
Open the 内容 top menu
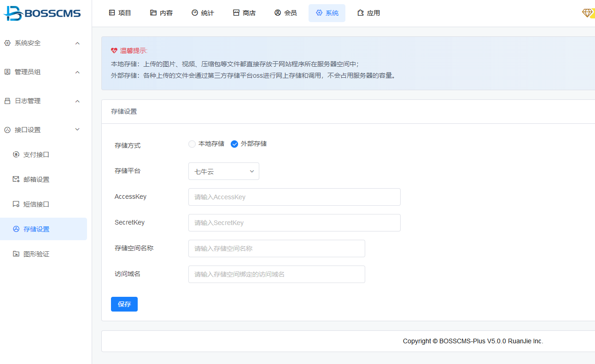162,13
